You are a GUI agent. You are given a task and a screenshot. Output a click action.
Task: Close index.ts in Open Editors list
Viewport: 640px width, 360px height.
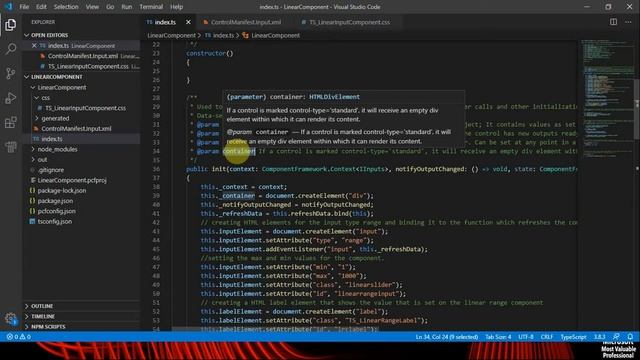[34, 46]
